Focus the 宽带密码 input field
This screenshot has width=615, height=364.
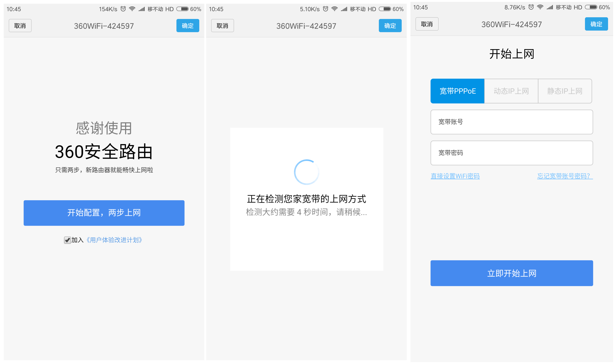click(512, 153)
